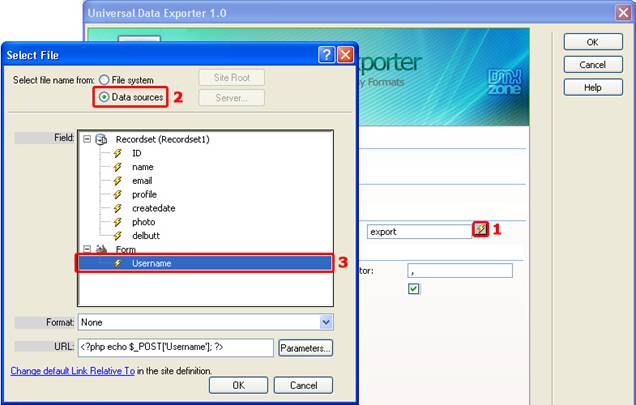Click the lightning icon next to createdate field
The height and width of the screenshot is (405, 636).
tap(118, 208)
